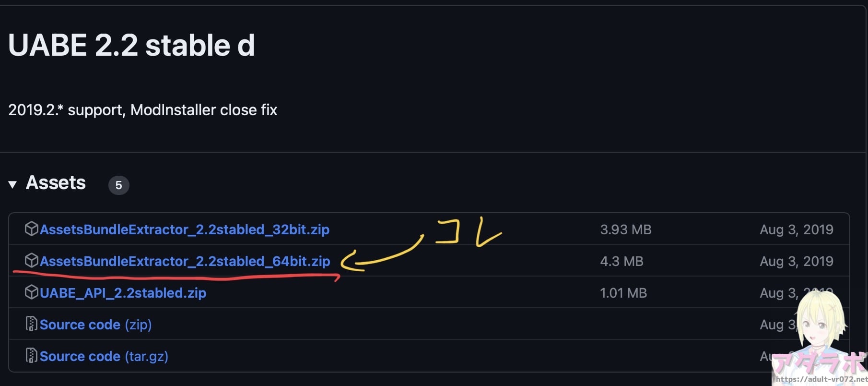Click package icon beside the 32bit zip
Viewport: 868px width, 386px height.
[31, 229]
